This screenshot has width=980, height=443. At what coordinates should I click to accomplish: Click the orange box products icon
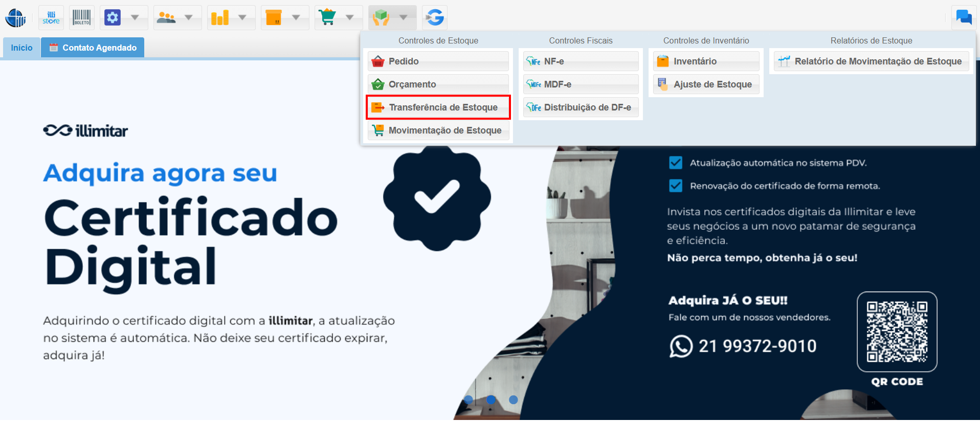pyautogui.click(x=274, y=18)
